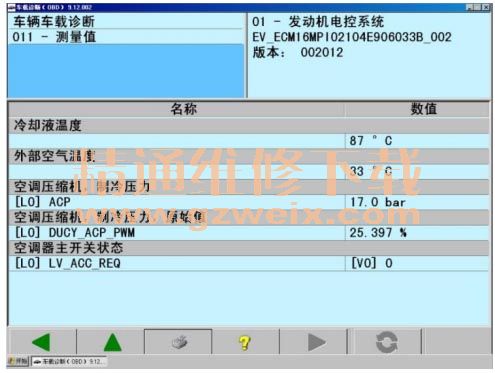Click the Windows Start button in taskbar
The width and height of the screenshot is (495, 373).
(x=18, y=361)
